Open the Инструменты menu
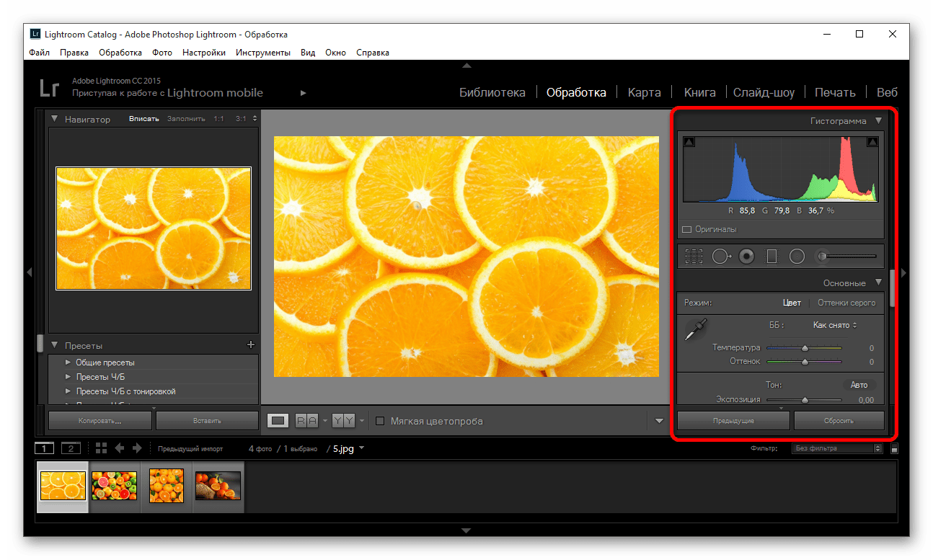 pos(262,53)
